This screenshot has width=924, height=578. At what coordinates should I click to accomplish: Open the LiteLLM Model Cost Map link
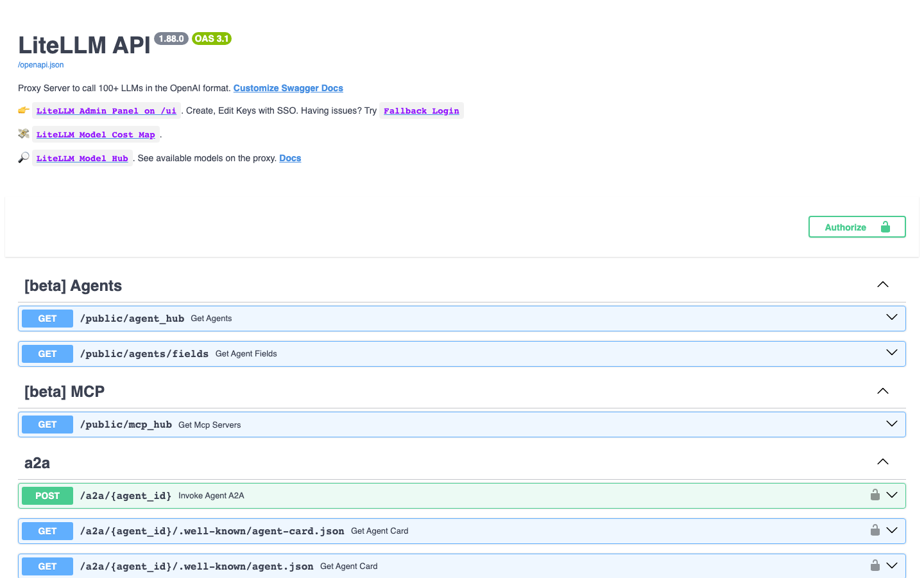(x=96, y=134)
